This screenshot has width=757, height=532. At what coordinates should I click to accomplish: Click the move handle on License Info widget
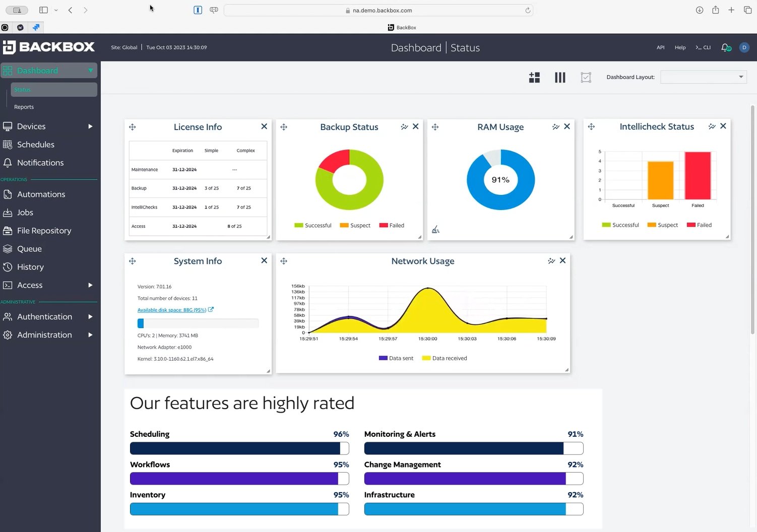(133, 127)
